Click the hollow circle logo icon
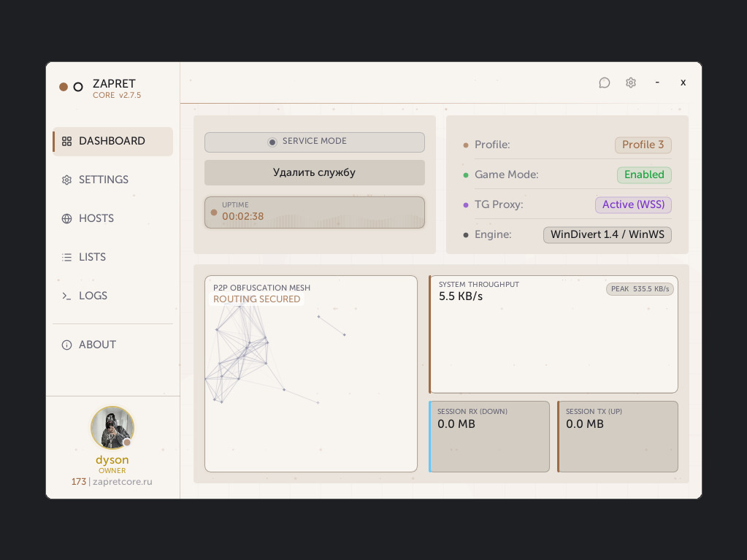 78,87
